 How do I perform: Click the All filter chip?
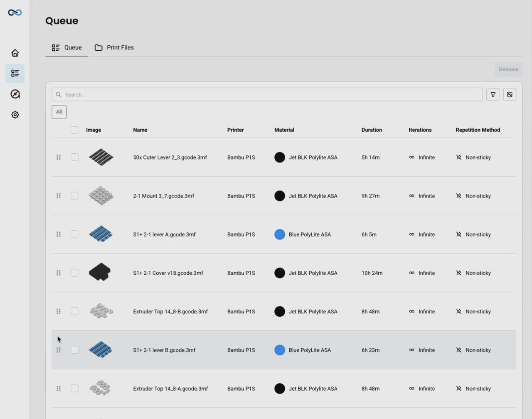pyautogui.click(x=59, y=112)
